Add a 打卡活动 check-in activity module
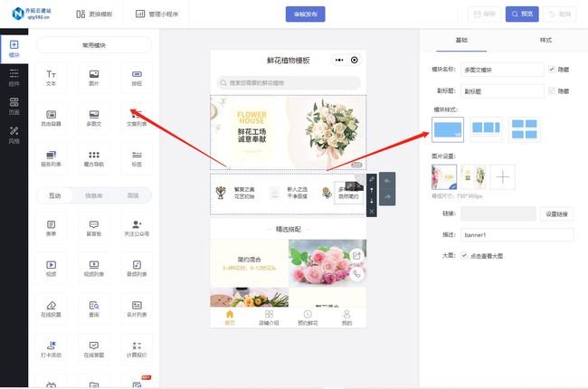Viewport: 588px width, 389px height. point(51,349)
